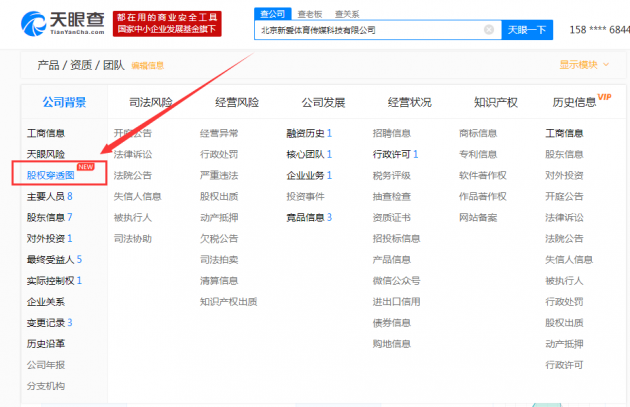Image resolution: width=630 pixels, height=407 pixels.
Task: Open 主要人员 8 item
Action: (x=49, y=196)
